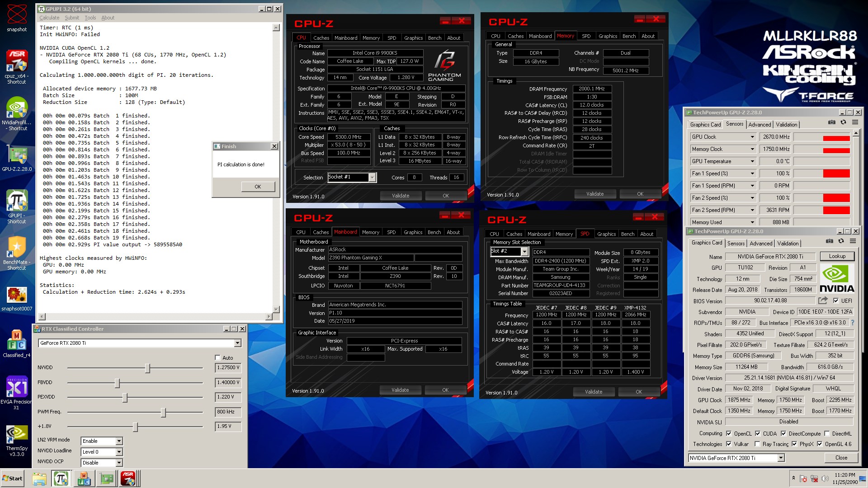Open the GPU Temperature sensor dropdown

click(x=752, y=161)
